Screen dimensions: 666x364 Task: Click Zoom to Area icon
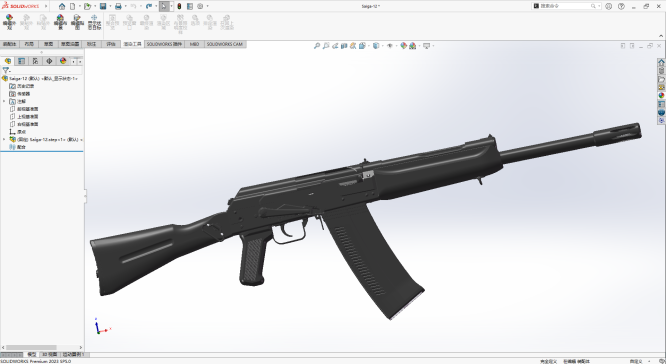pyautogui.click(x=326, y=46)
